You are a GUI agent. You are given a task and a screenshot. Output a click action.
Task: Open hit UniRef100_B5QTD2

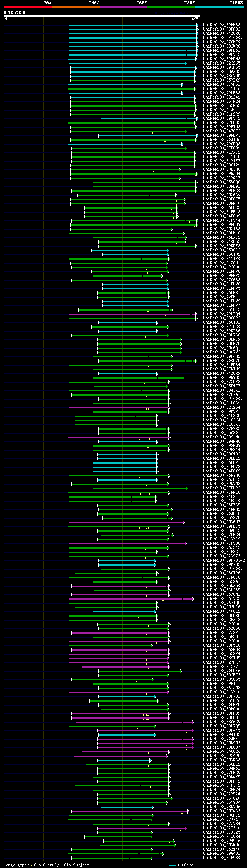[222, 322]
